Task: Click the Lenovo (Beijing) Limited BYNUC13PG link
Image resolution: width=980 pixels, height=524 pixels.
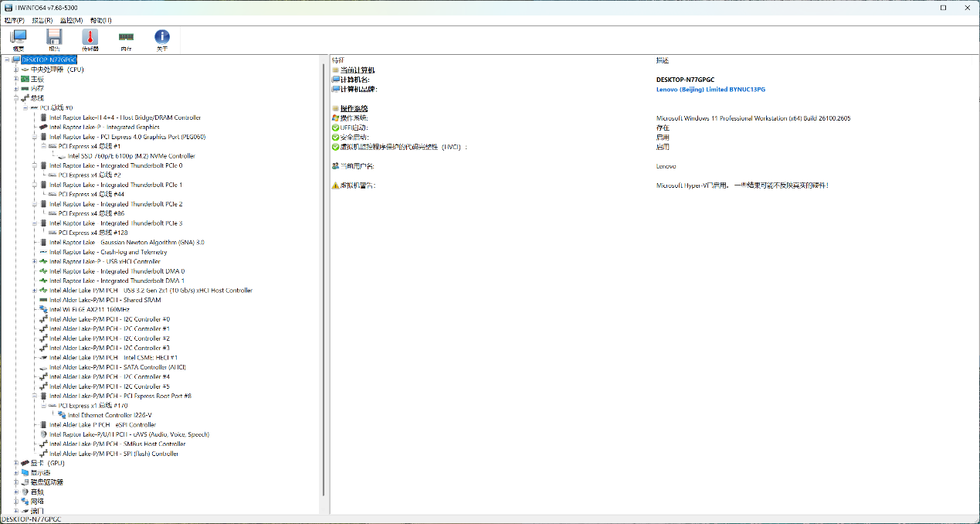Action: (x=710, y=89)
